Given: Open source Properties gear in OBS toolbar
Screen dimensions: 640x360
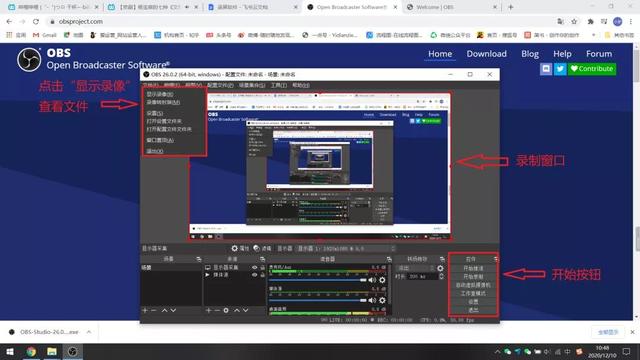Looking at the screenshot, I should tap(234, 248).
